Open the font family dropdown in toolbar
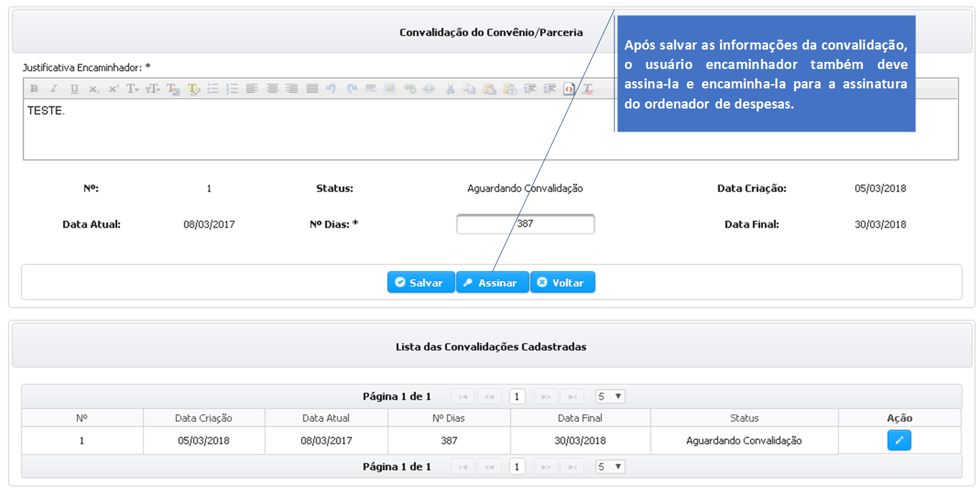 click(x=133, y=89)
